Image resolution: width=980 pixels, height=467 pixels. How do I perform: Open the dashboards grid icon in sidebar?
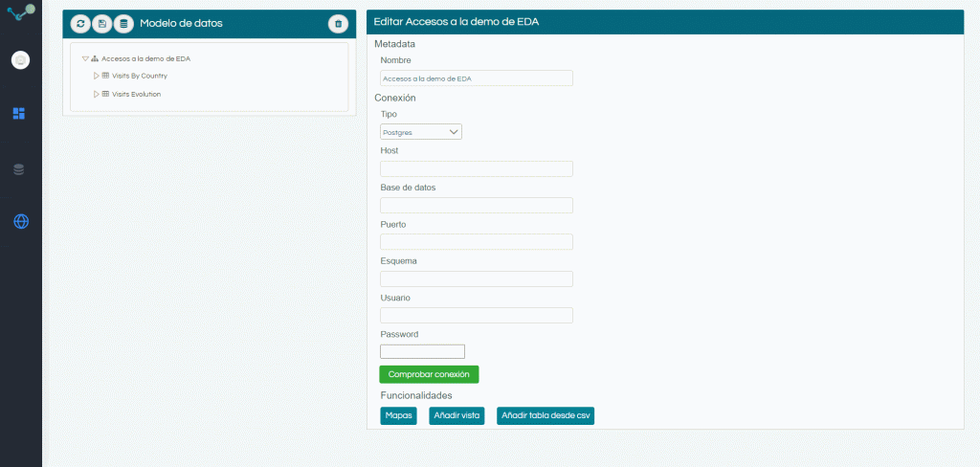point(19,113)
